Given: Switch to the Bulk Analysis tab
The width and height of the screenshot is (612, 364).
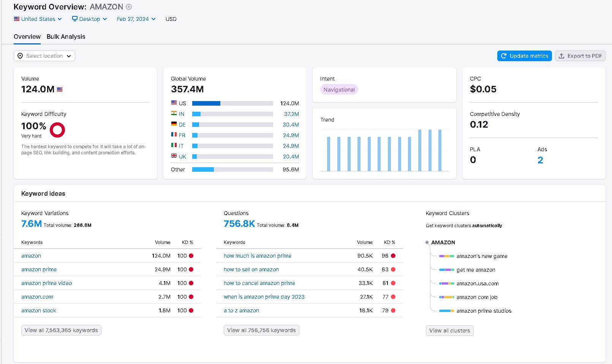Looking at the screenshot, I should pyautogui.click(x=66, y=36).
